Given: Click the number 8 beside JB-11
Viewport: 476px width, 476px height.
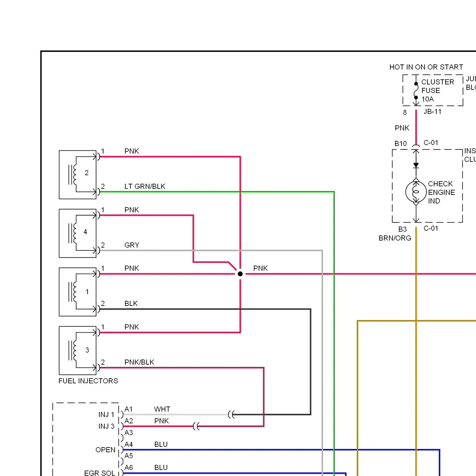Looking at the screenshot, I should pos(405,113).
